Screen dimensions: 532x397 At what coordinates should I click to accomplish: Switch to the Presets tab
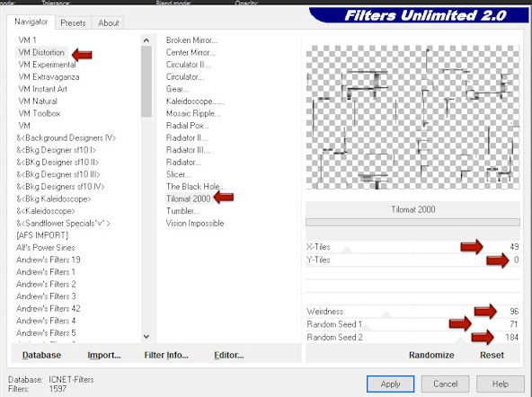(73, 23)
